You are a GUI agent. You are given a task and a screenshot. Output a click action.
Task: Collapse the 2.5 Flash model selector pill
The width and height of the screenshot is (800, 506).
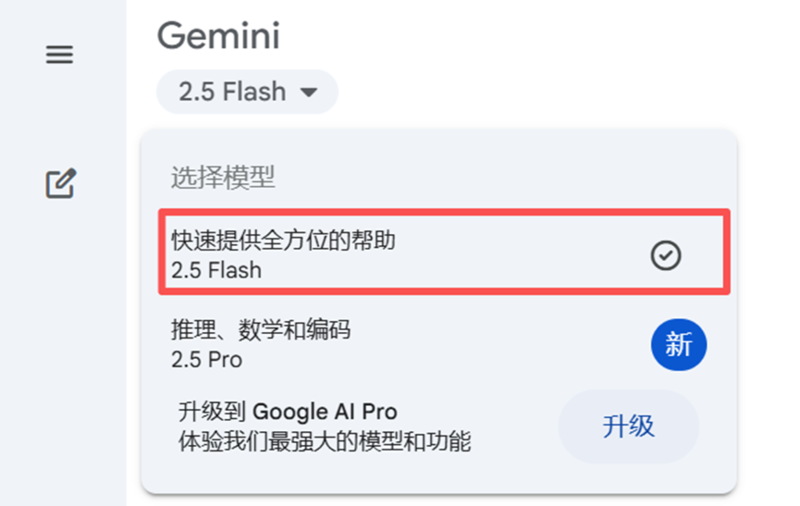247,93
